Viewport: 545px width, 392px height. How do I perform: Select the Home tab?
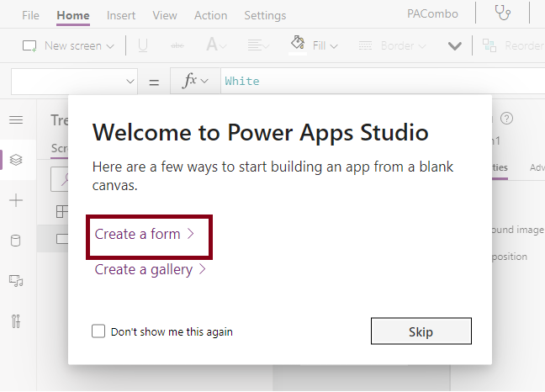tap(73, 15)
